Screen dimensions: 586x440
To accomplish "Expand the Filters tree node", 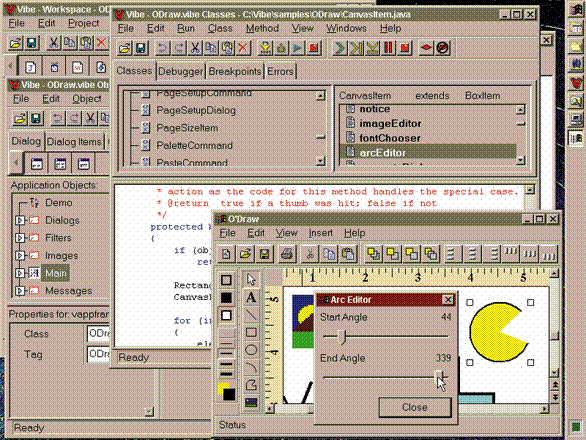I will [x=20, y=238].
